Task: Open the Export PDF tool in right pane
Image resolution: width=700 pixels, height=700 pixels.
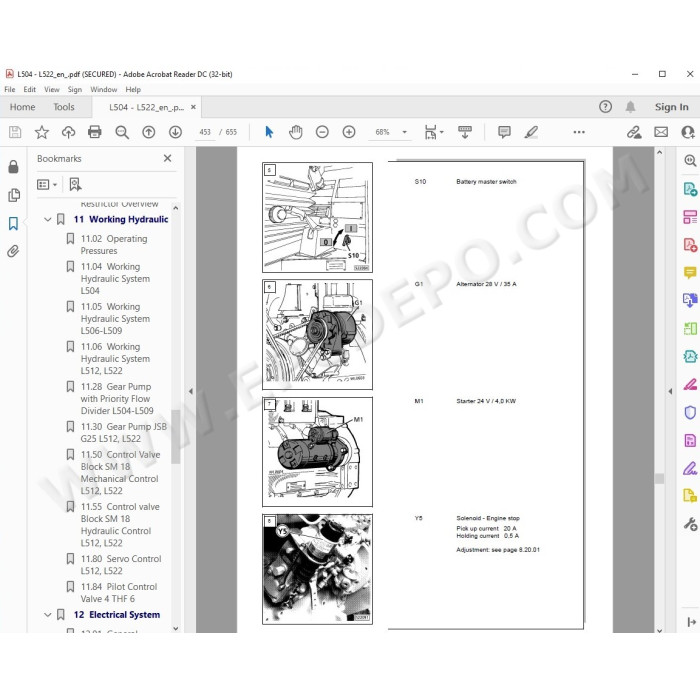Action: (690, 189)
